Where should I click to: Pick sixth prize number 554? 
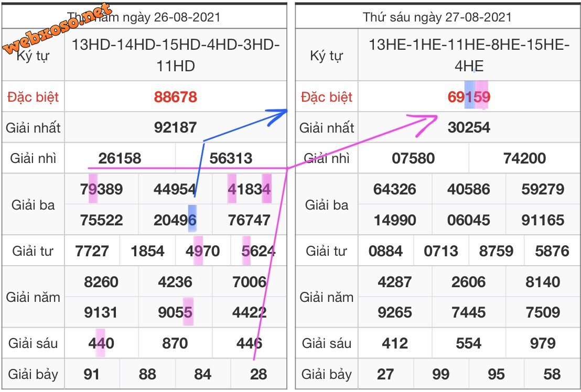pyautogui.click(x=468, y=343)
